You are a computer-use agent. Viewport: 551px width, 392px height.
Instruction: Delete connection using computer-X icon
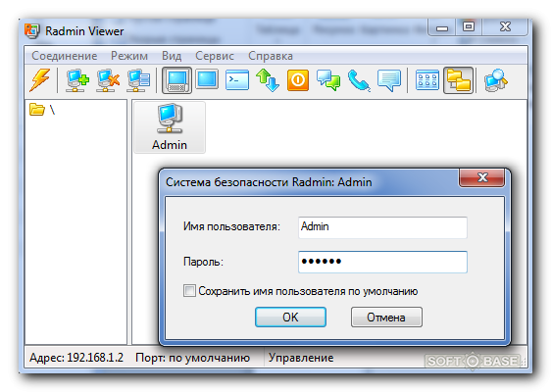click(x=108, y=80)
